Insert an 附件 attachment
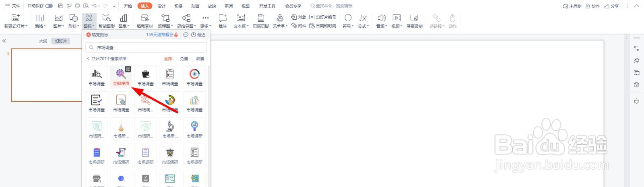This screenshot has height=187, width=644. [299, 26]
